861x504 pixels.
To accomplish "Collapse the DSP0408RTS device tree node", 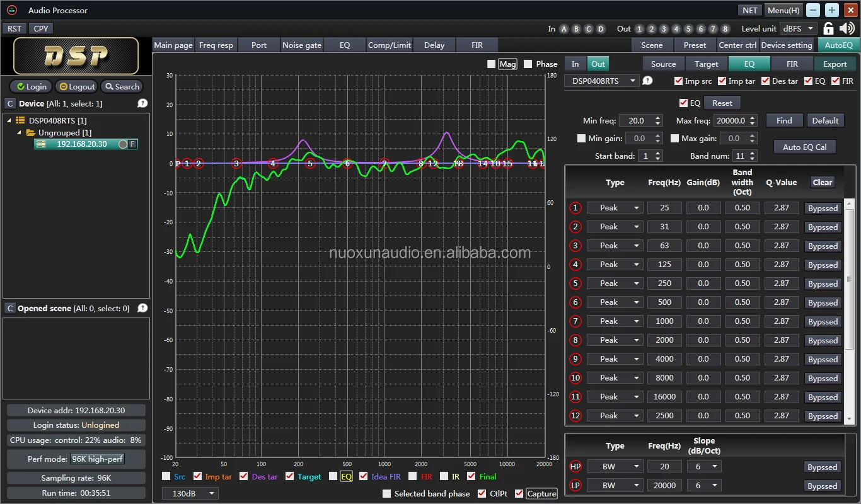I will [x=9, y=120].
